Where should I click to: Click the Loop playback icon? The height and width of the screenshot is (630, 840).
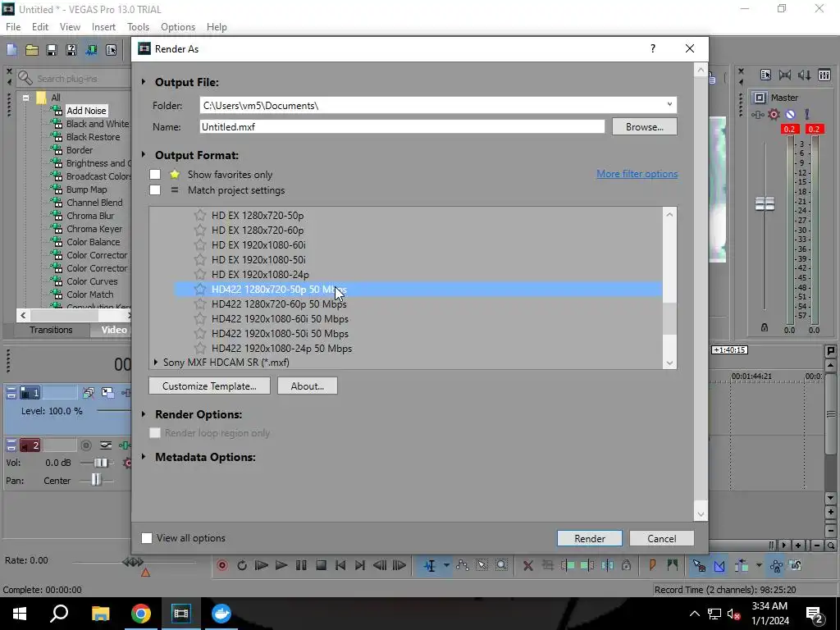(242, 565)
